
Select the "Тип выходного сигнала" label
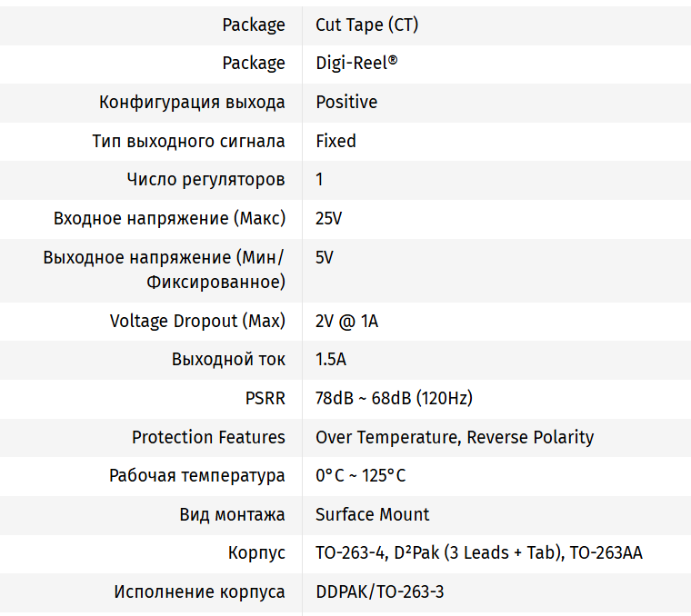point(188,141)
